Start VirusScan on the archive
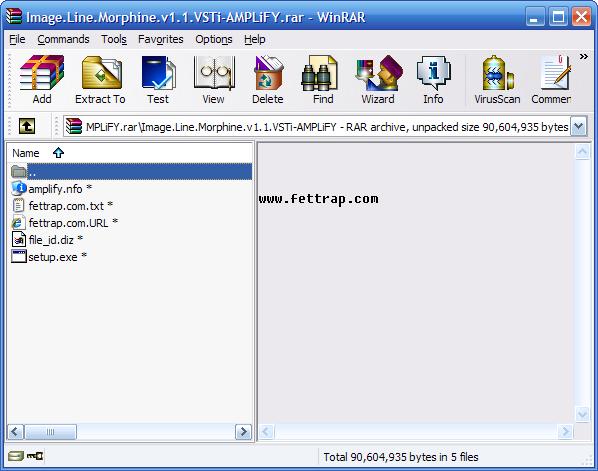This screenshot has height=471, width=598. pyautogui.click(x=497, y=80)
